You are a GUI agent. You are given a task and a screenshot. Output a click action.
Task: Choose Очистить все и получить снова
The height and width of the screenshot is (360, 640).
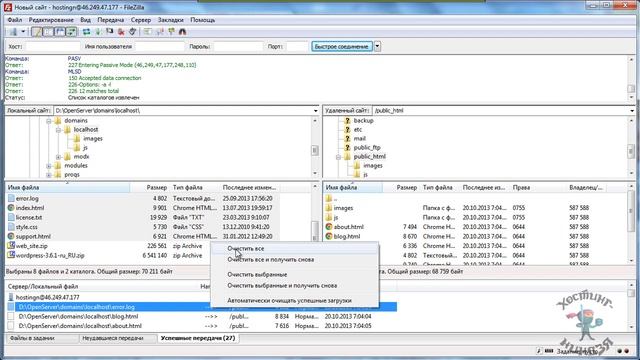click(x=295, y=260)
